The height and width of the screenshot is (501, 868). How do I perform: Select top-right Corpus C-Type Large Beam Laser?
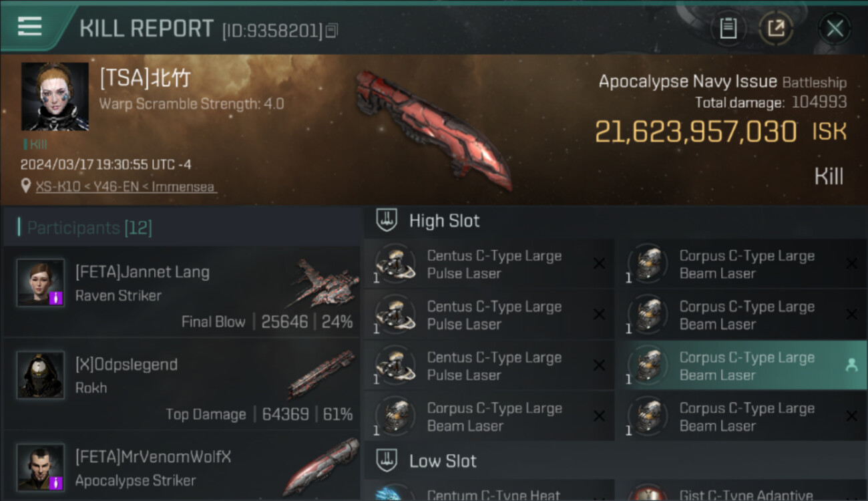click(x=742, y=264)
